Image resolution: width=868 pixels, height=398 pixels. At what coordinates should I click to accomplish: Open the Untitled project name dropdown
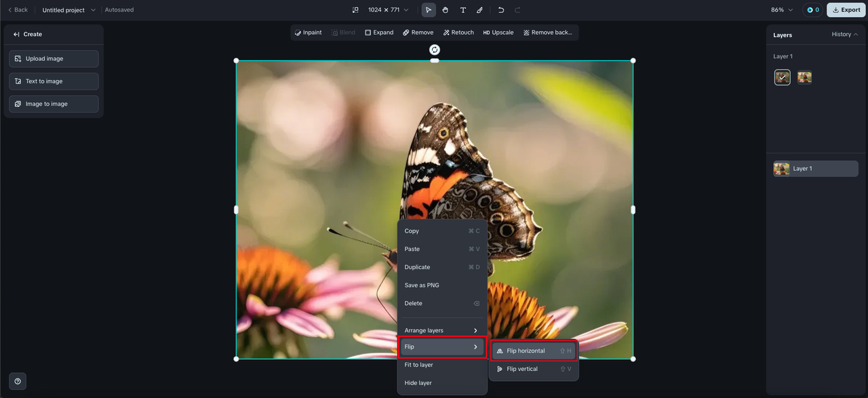[69, 10]
